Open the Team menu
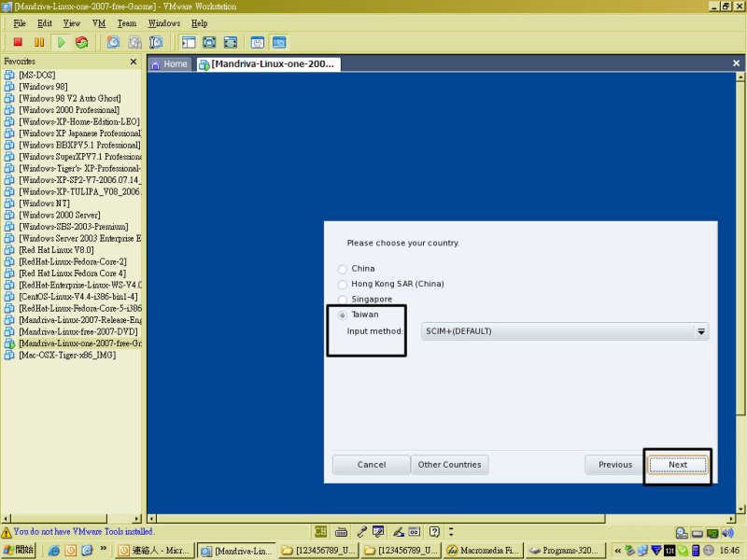The image size is (747, 560). tap(127, 23)
